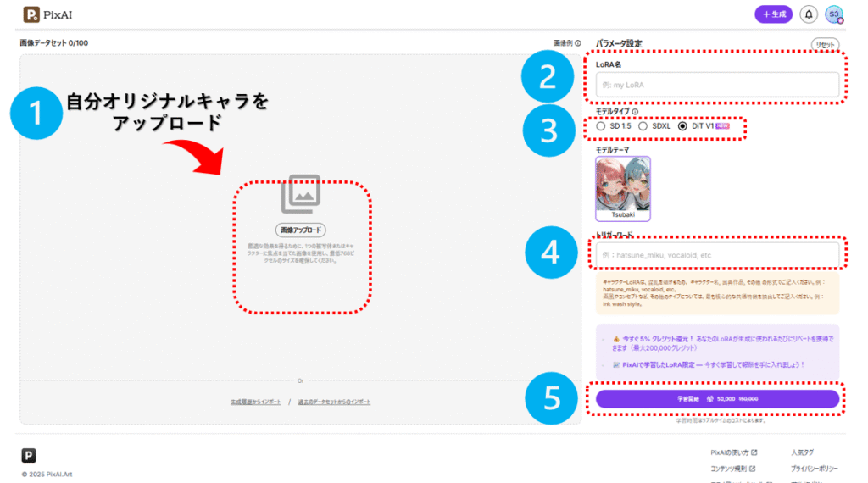Select the SD 1.5 model type
Screen dimensions: 868x483
(601, 126)
